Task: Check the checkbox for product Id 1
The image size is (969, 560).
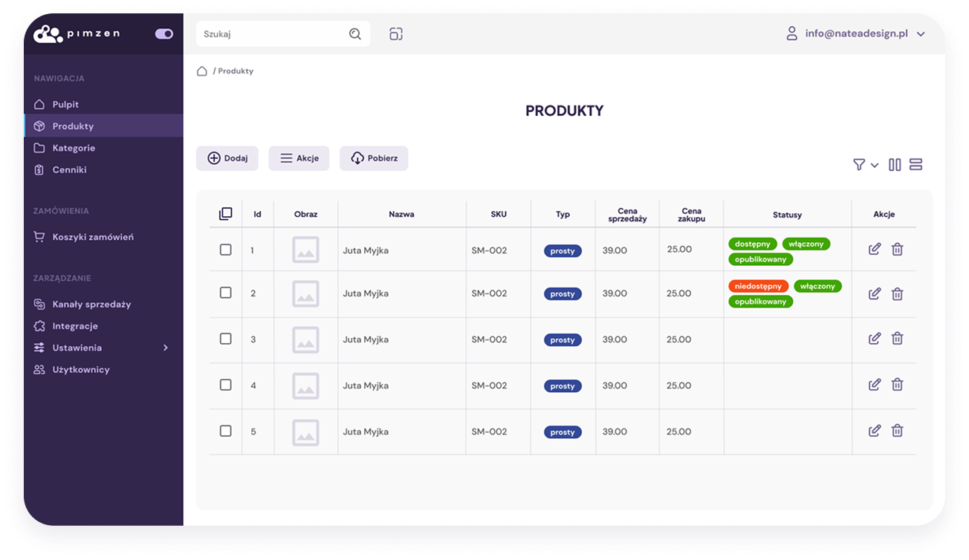Action: click(226, 250)
